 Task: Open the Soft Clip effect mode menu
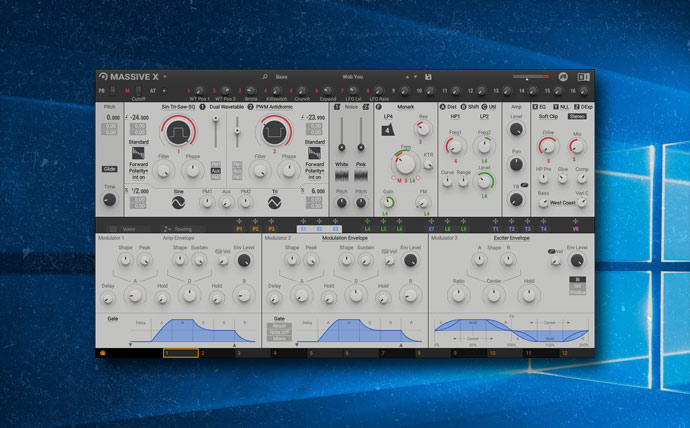tap(548, 117)
